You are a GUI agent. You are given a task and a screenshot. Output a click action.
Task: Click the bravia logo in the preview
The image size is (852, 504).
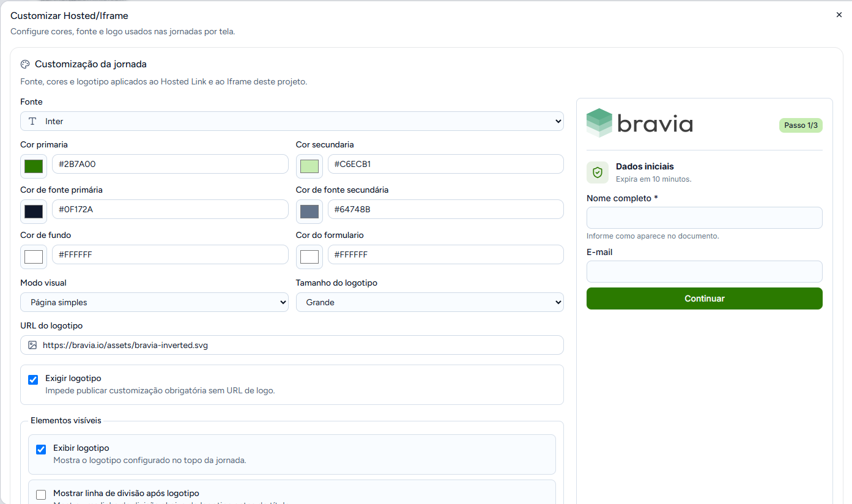click(x=640, y=123)
